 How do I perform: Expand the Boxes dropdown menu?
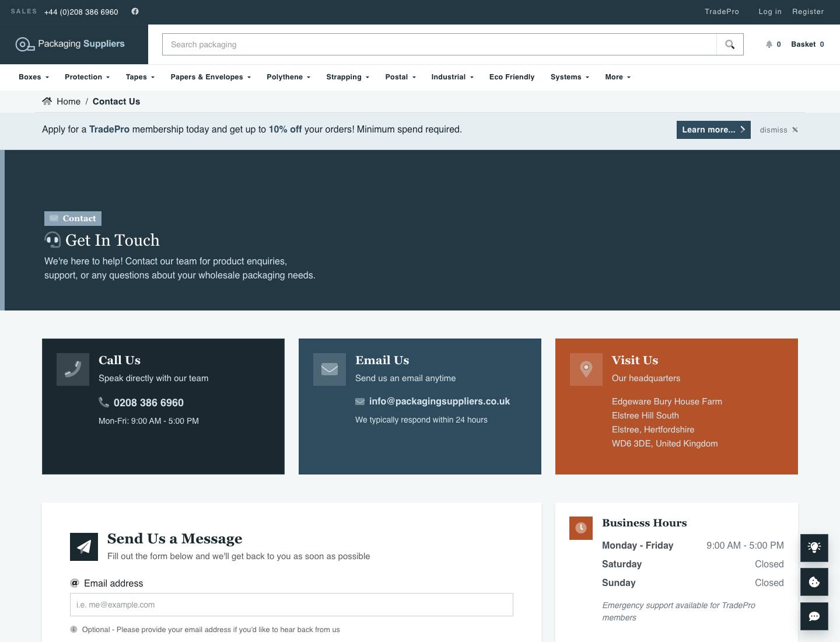coord(34,77)
